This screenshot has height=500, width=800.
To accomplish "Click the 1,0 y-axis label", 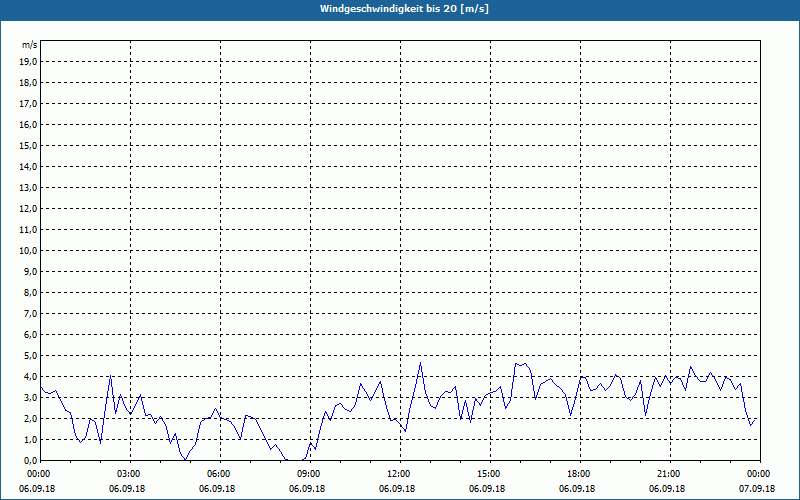I will [x=30, y=439].
